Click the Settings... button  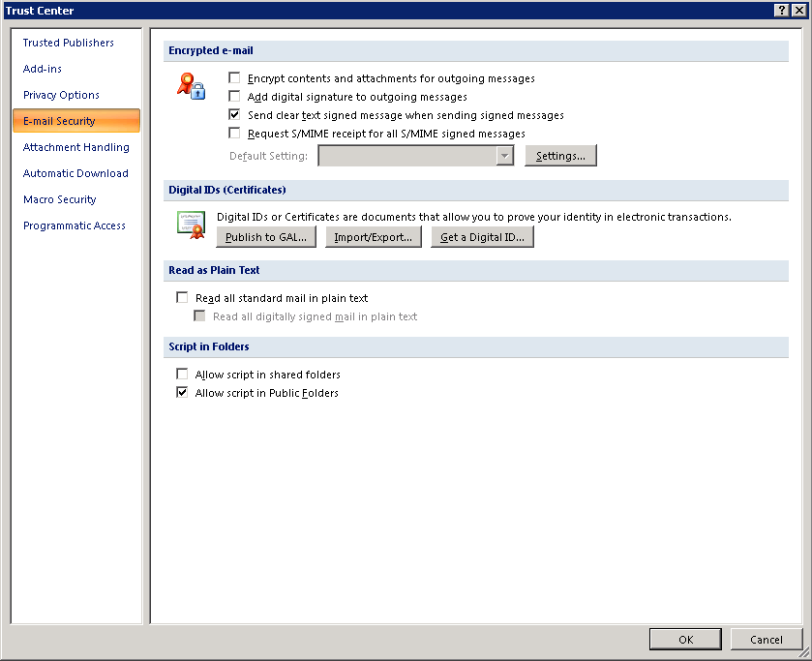[560, 156]
